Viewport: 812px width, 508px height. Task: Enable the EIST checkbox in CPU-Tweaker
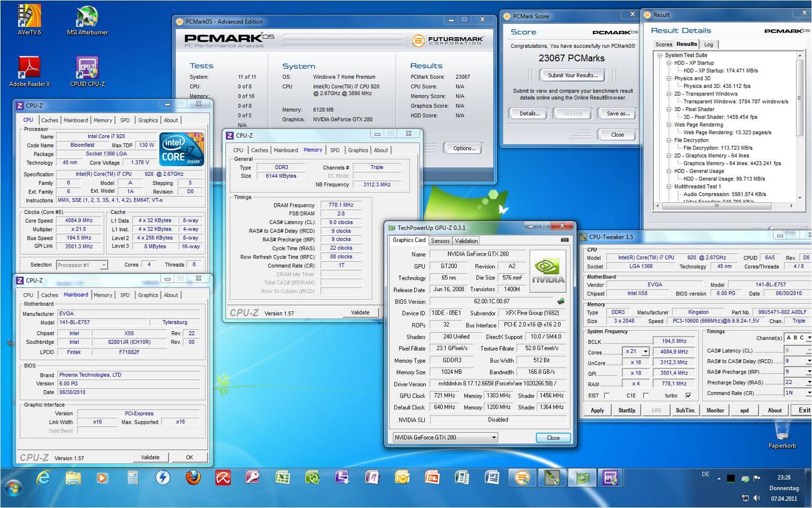(606, 396)
